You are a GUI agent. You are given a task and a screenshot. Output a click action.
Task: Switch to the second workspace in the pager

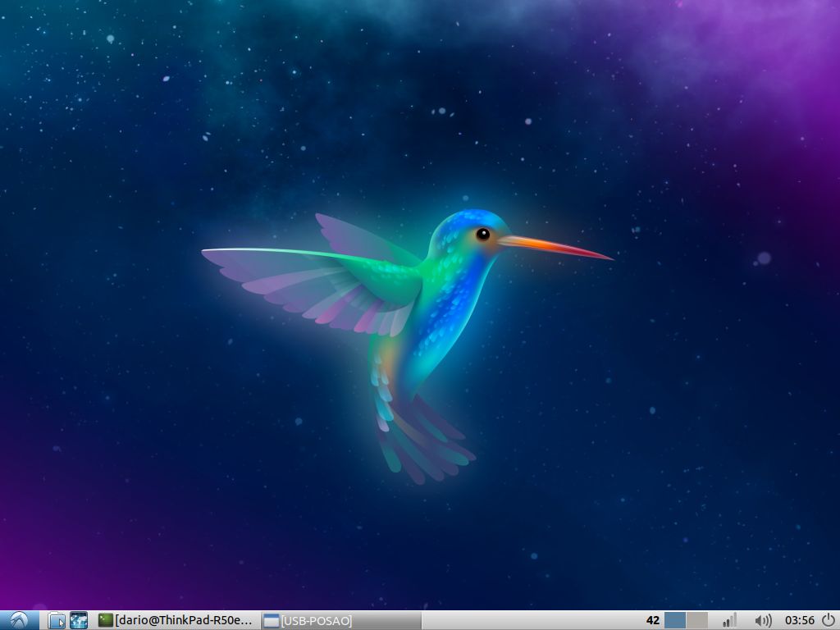697,620
